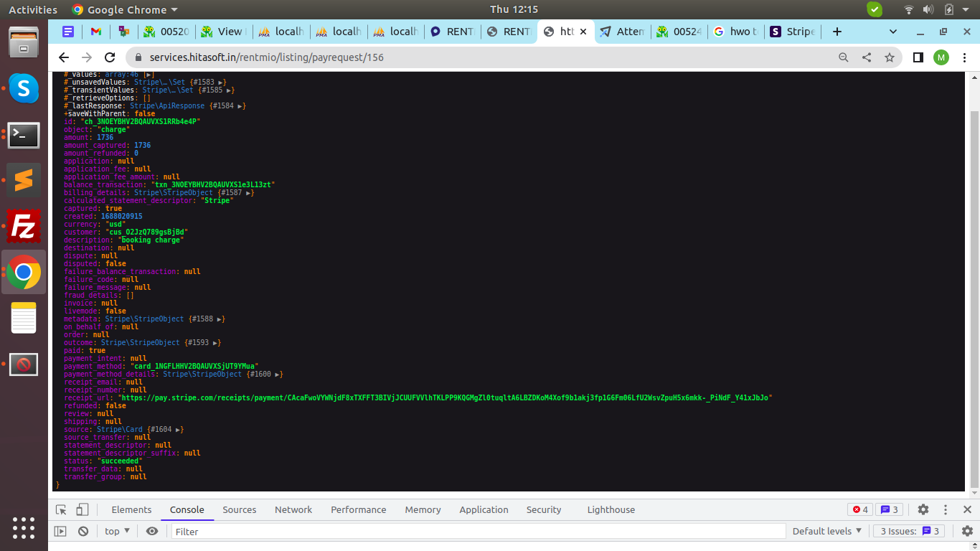Image resolution: width=980 pixels, height=551 pixels.
Task: Open Sublime Text from the dock
Action: click(24, 180)
